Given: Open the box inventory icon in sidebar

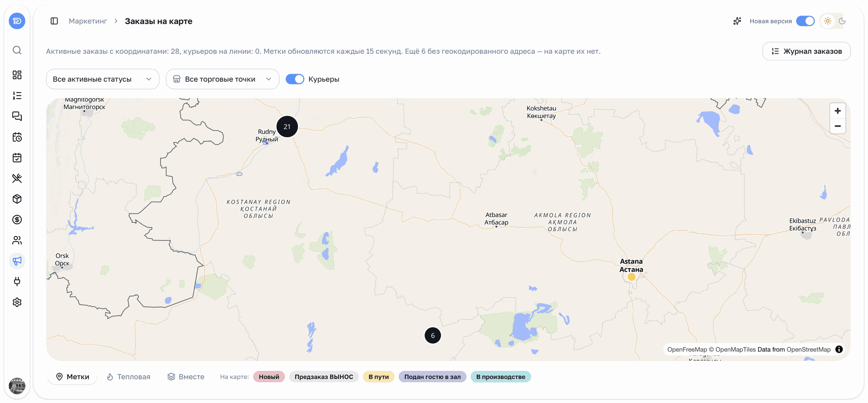Looking at the screenshot, I should coord(17,199).
